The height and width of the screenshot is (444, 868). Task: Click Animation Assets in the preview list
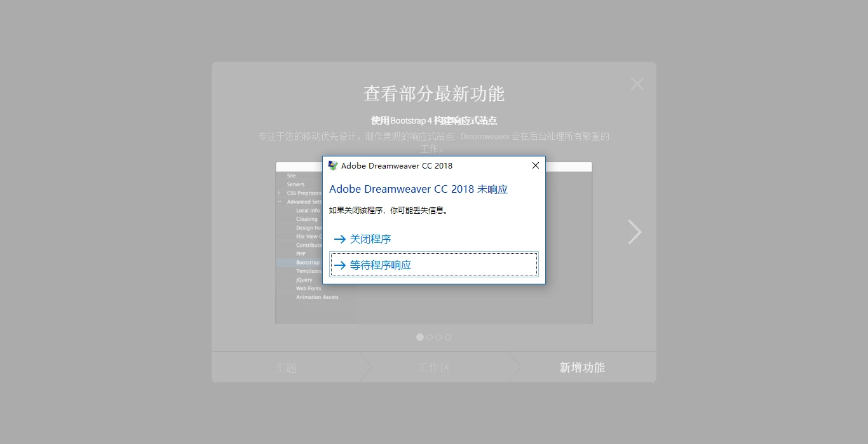(x=317, y=297)
